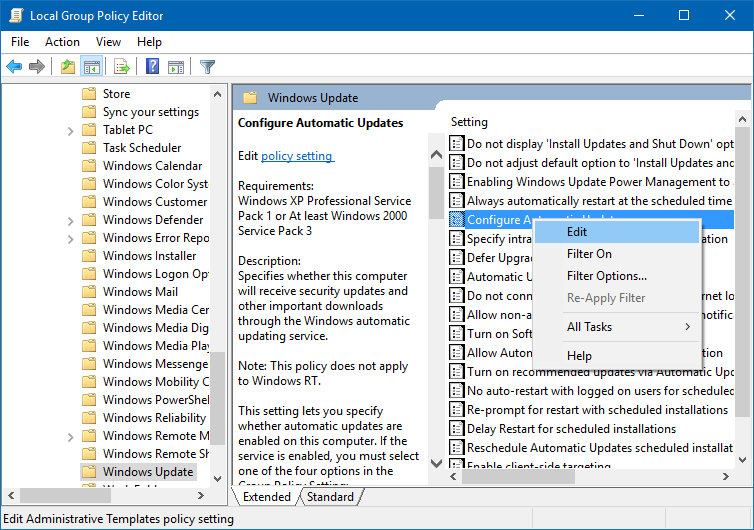Screen dimensions: 754x530
Task: Click tree pane scroll down arrow
Action: coord(217,479)
